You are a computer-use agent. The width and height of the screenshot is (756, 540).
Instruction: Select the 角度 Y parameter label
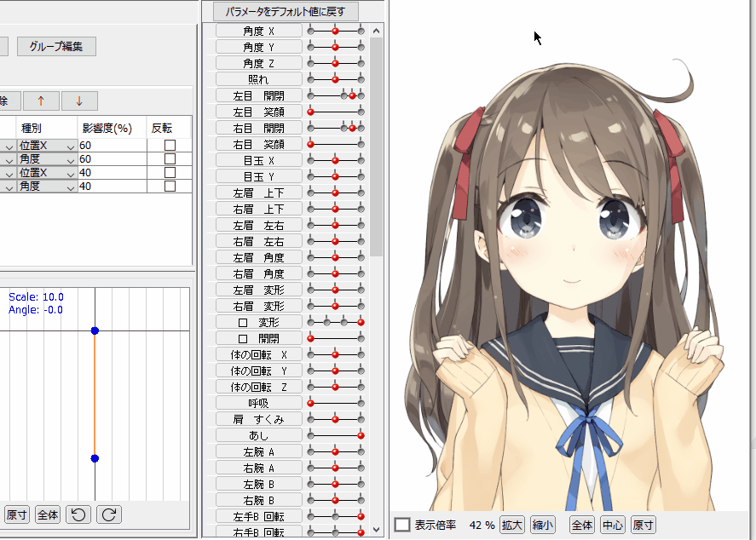click(259, 47)
